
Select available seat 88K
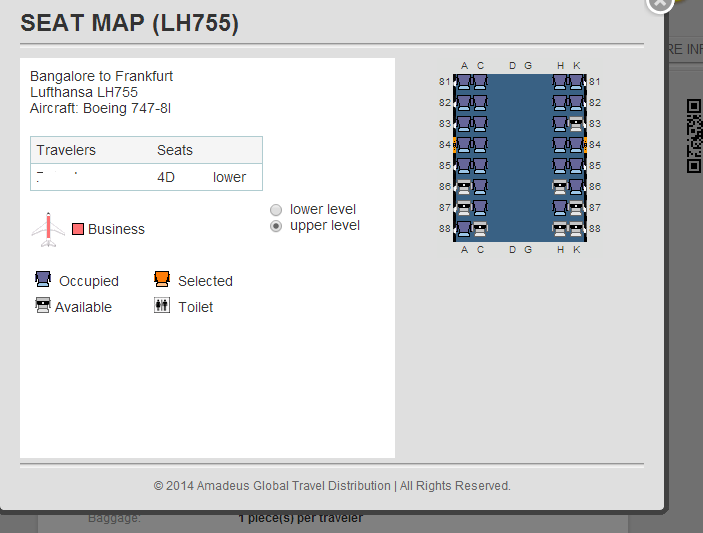(x=576, y=229)
